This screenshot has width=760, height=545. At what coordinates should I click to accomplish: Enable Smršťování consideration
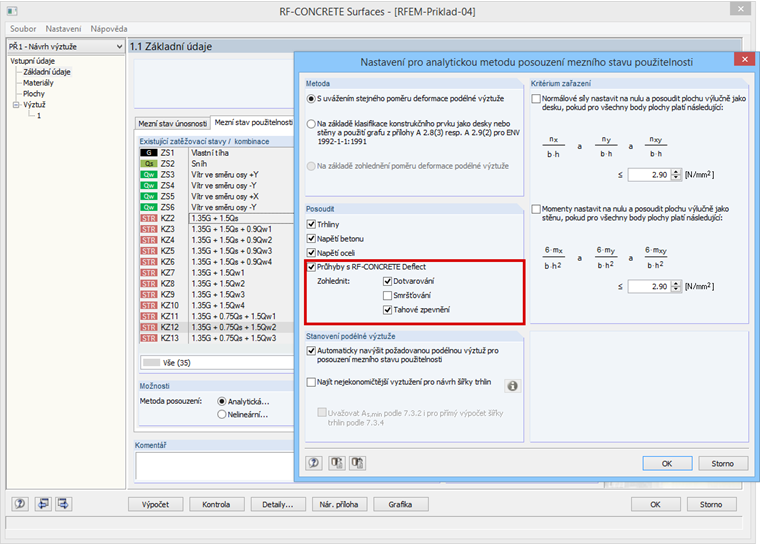click(x=387, y=295)
